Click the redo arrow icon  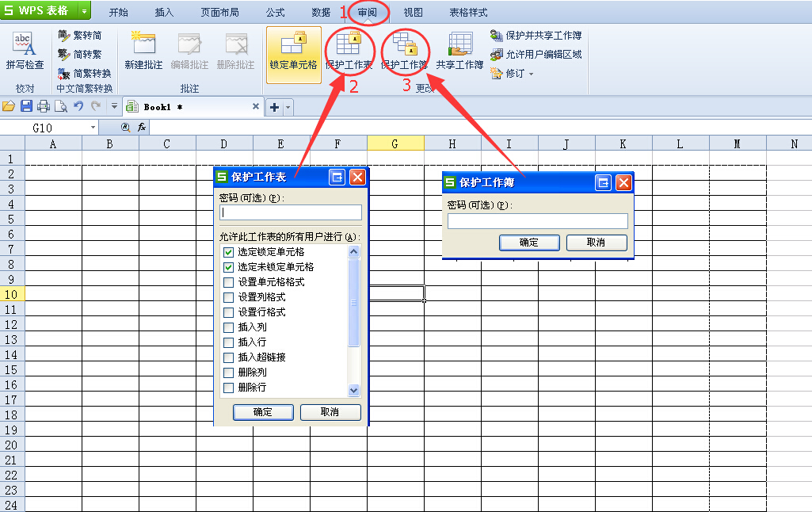pyautogui.click(x=96, y=106)
